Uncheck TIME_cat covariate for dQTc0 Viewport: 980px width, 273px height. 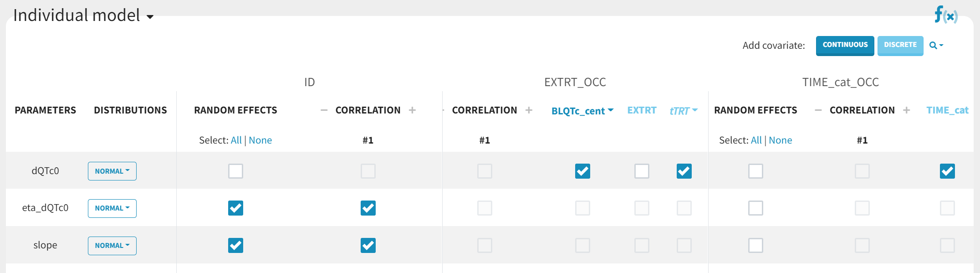pyautogui.click(x=947, y=171)
